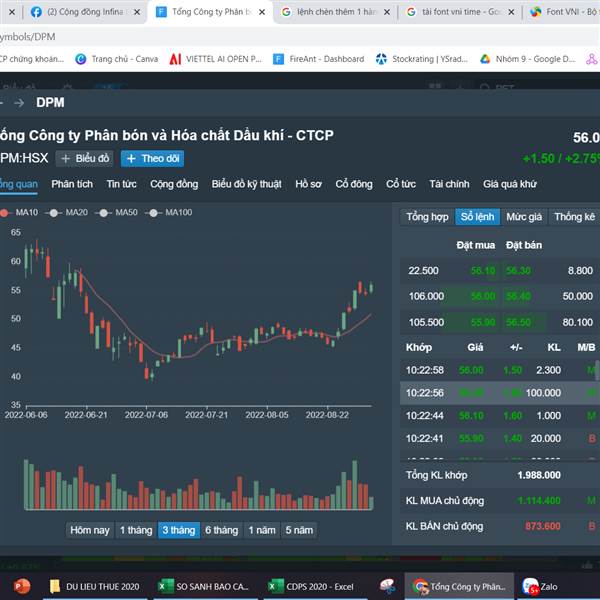Select the Thống kê panel tab
Screen dimensions: 600x600
tap(574, 217)
